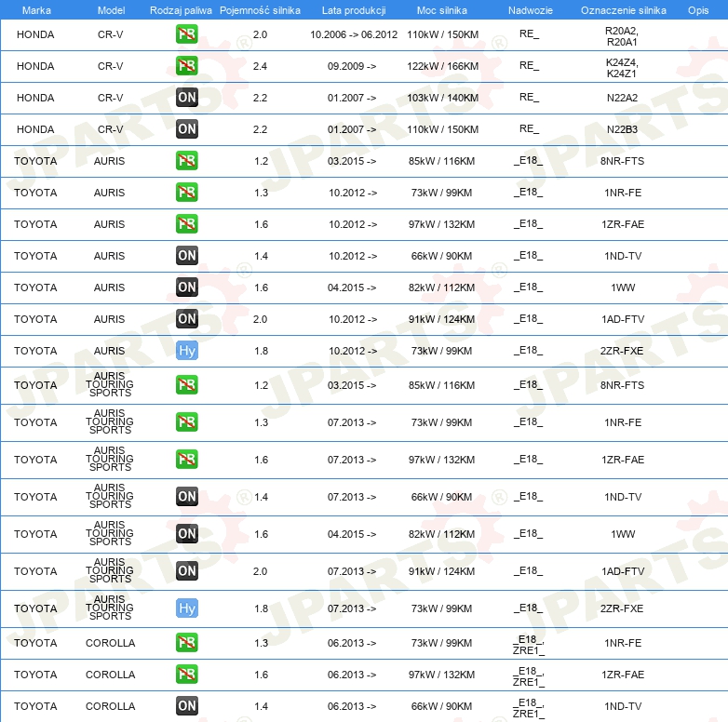The height and width of the screenshot is (722, 728).
Task: Click power value '122kW / 166KM'
Action: pyautogui.click(x=442, y=66)
